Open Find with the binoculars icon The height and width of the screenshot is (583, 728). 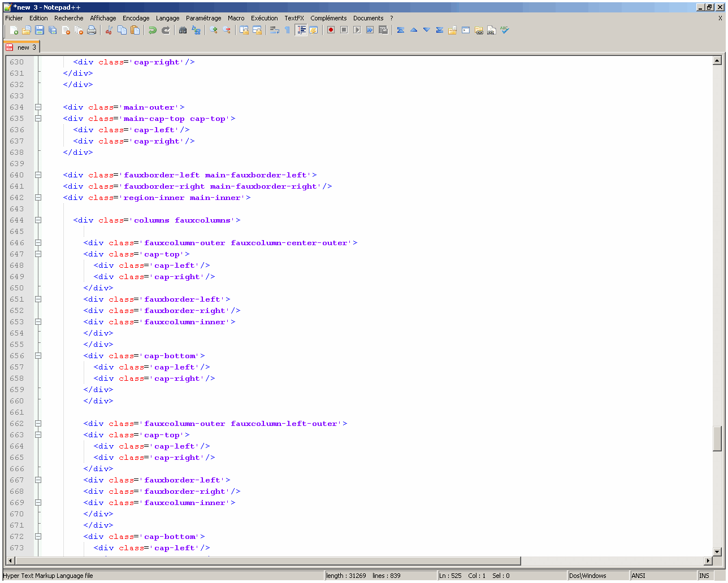coord(183,30)
